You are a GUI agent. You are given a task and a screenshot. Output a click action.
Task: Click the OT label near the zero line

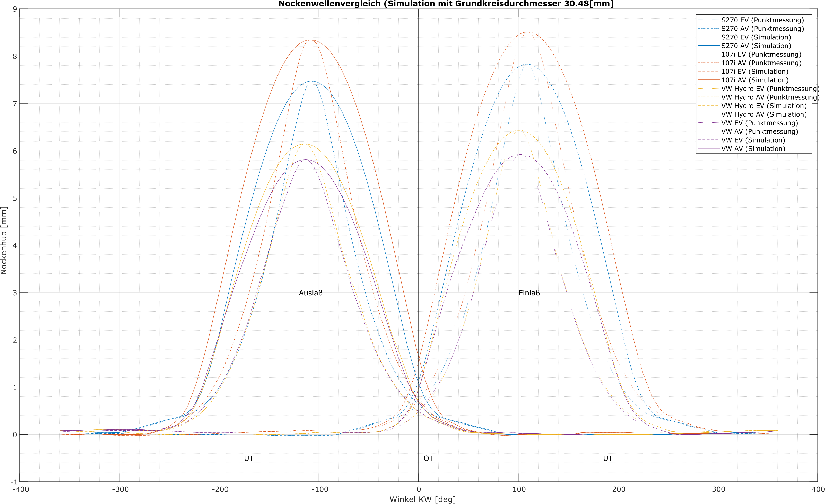click(428, 458)
